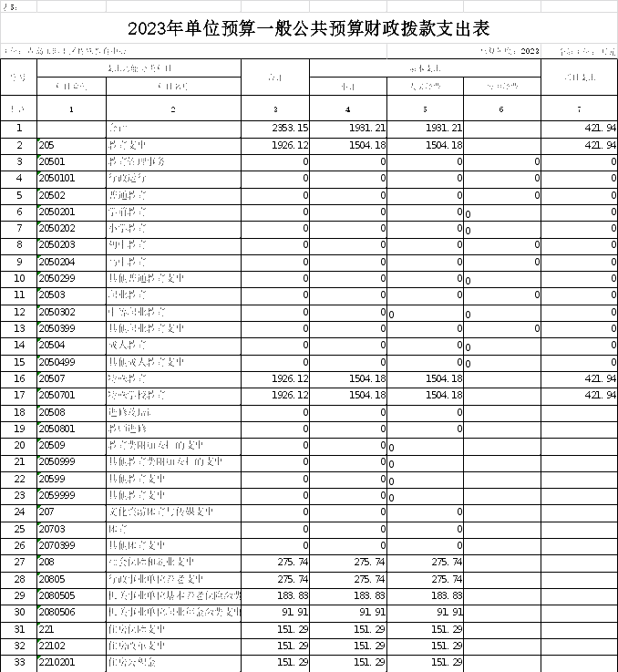Click the title '2023年单位预算一般公共预算财政拨款支出表'
618x672 pixels.
(309, 27)
